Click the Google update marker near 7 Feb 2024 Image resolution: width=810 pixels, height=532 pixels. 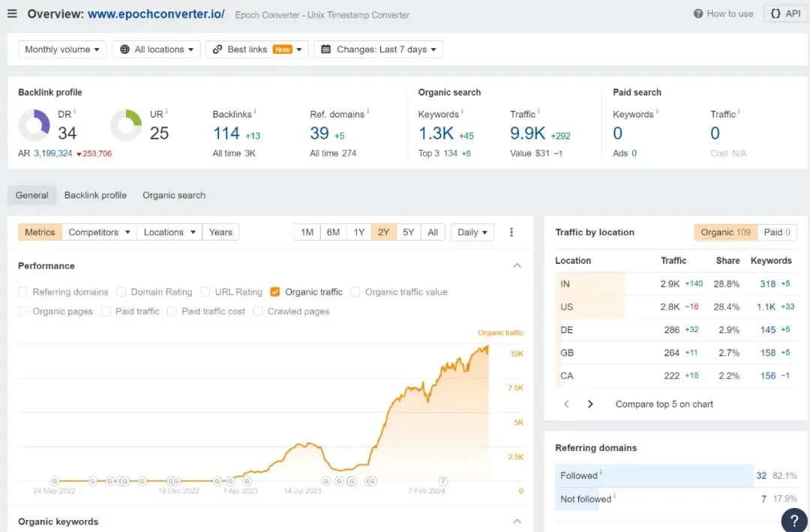(442, 480)
